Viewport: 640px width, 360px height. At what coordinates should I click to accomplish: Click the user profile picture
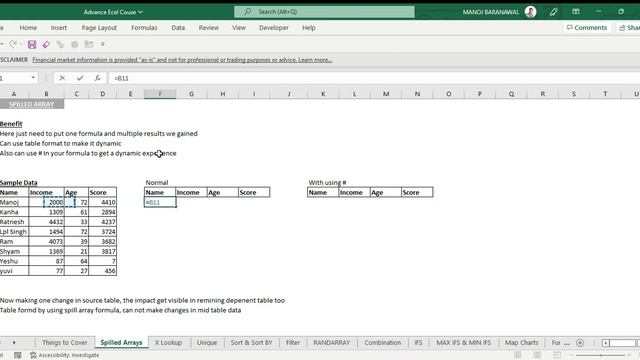coord(531,12)
